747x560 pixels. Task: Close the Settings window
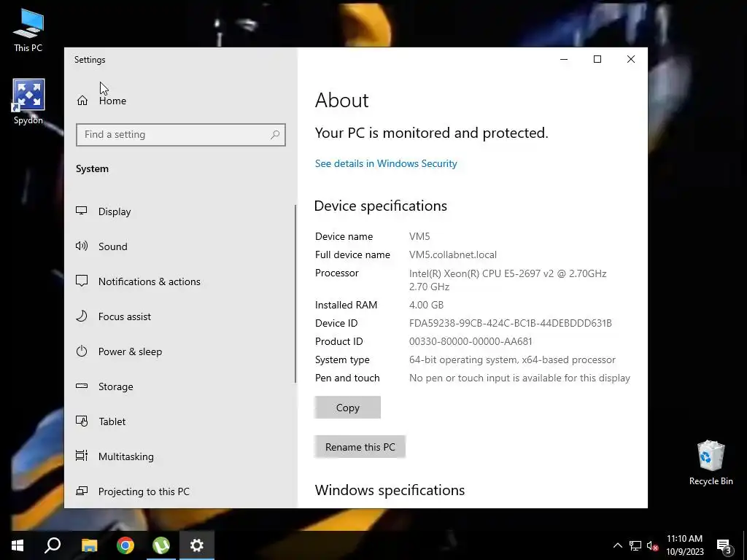(631, 59)
